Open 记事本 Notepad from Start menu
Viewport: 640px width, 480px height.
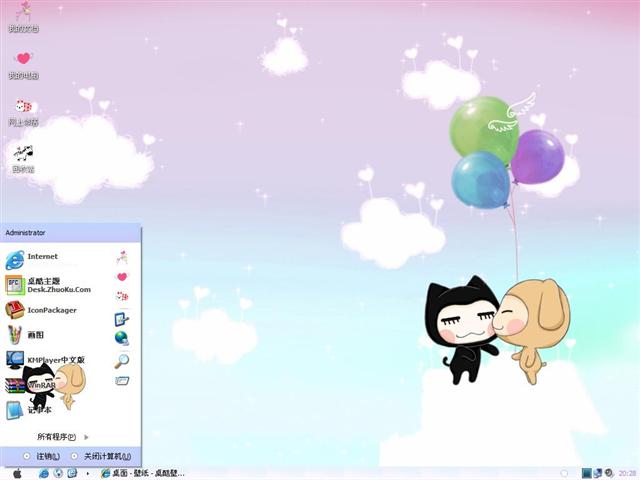[x=29, y=410]
